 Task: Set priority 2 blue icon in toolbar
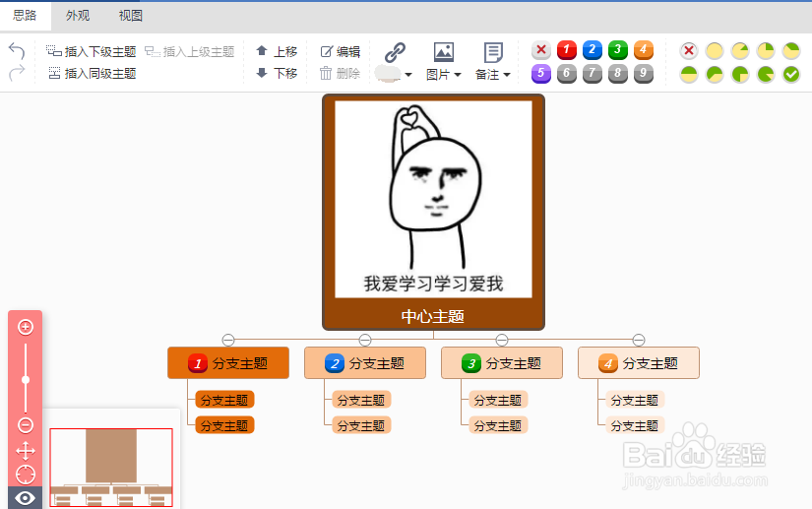(x=592, y=49)
